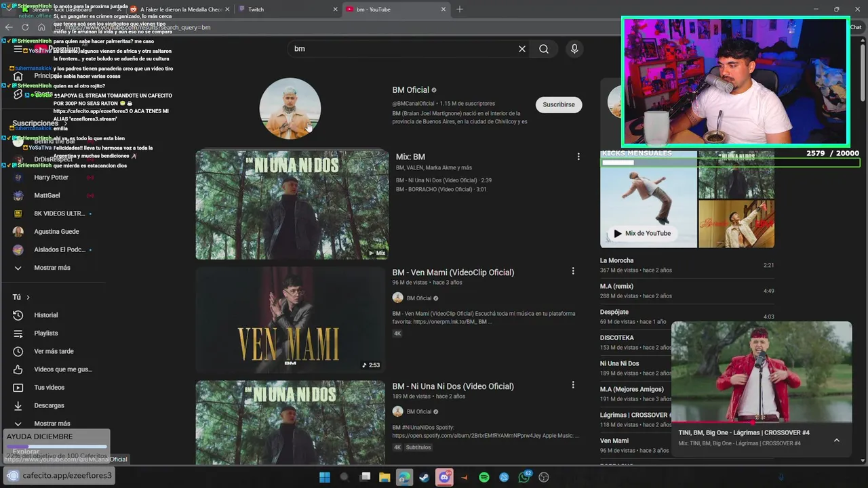Click the Subtítulos badge
The image size is (868, 488).
pos(418,447)
